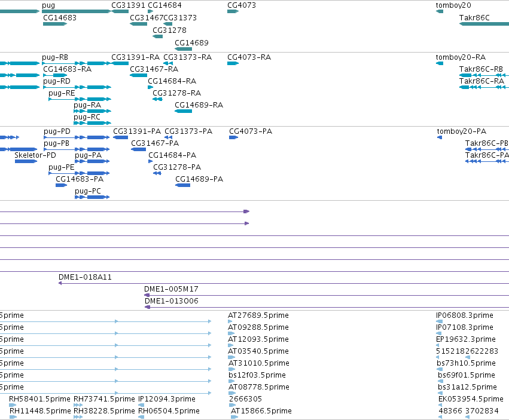The image size is (509, 420).
Task: Click EST IP06808.3prime
Action: (x=465, y=315)
